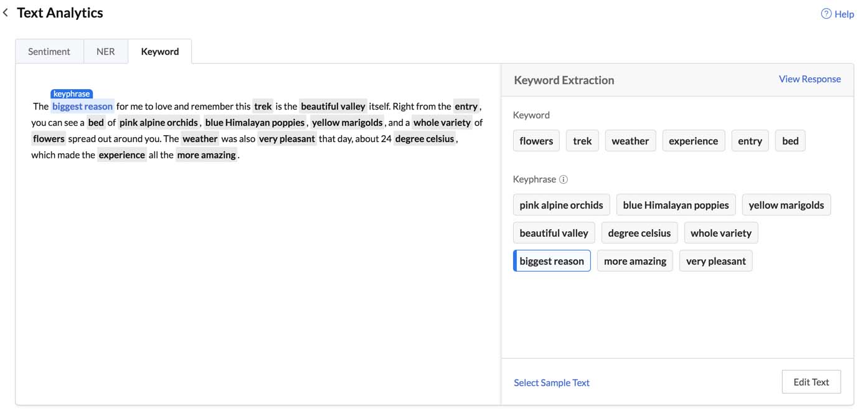Click the highlighted 'biggest reason' text in passage
This screenshot has width=868, height=418.
point(82,106)
